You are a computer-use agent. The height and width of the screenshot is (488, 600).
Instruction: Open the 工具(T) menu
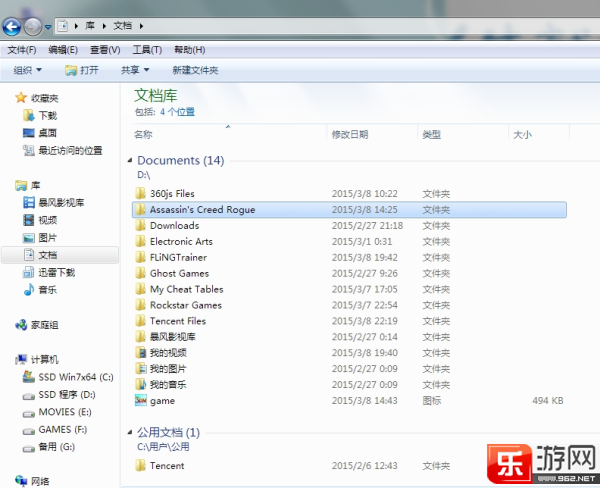[x=147, y=50]
